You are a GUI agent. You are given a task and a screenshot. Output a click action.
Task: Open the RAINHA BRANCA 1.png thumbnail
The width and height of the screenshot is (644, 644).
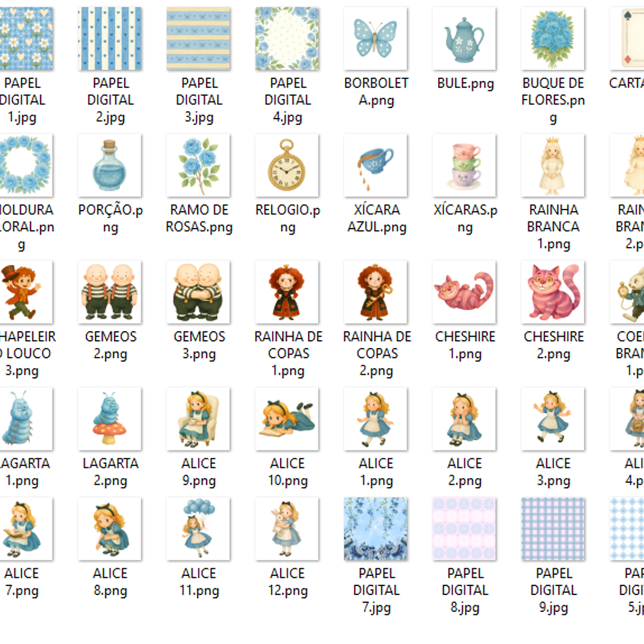pos(553,165)
